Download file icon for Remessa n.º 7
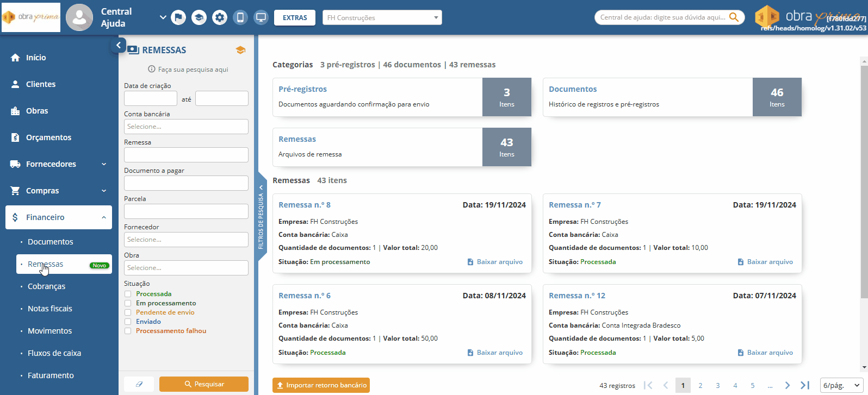The height and width of the screenshot is (395, 868). (741, 262)
